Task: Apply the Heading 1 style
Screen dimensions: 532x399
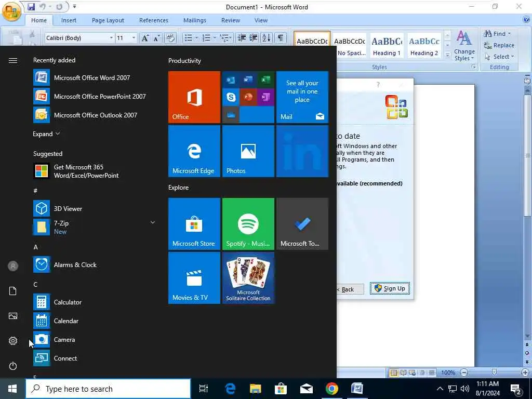Action: (x=387, y=46)
